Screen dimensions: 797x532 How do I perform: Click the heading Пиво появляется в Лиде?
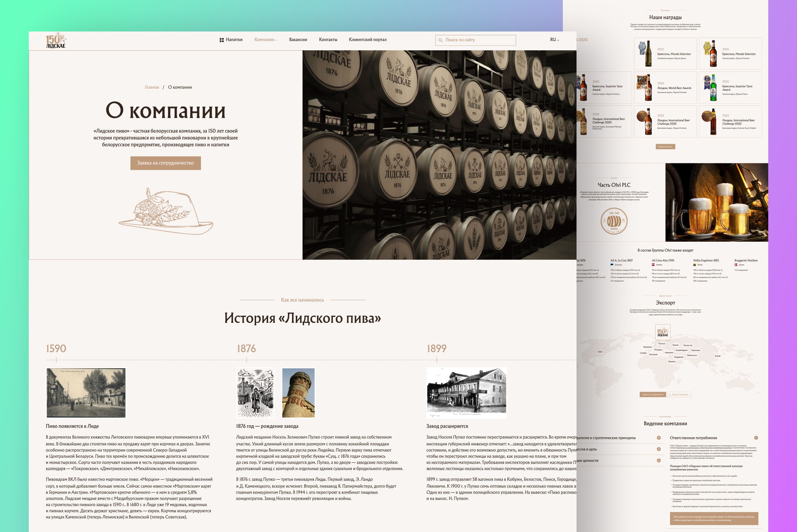(72, 426)
